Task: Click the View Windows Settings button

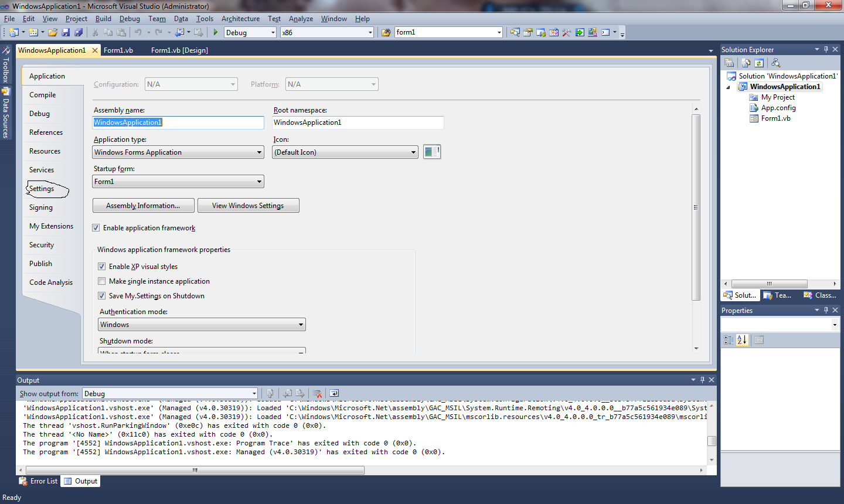Action: click(x=249, y=206)
